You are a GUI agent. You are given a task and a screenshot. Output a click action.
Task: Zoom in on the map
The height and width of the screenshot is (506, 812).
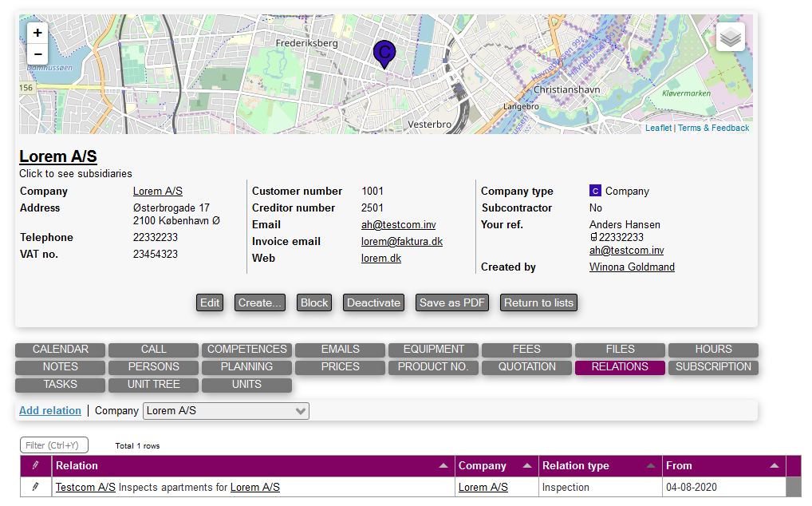click(x=37, y=33)
